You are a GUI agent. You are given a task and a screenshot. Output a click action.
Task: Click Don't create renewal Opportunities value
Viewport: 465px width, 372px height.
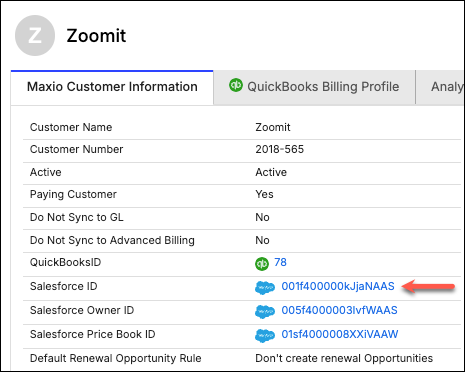tap(344, 358)
